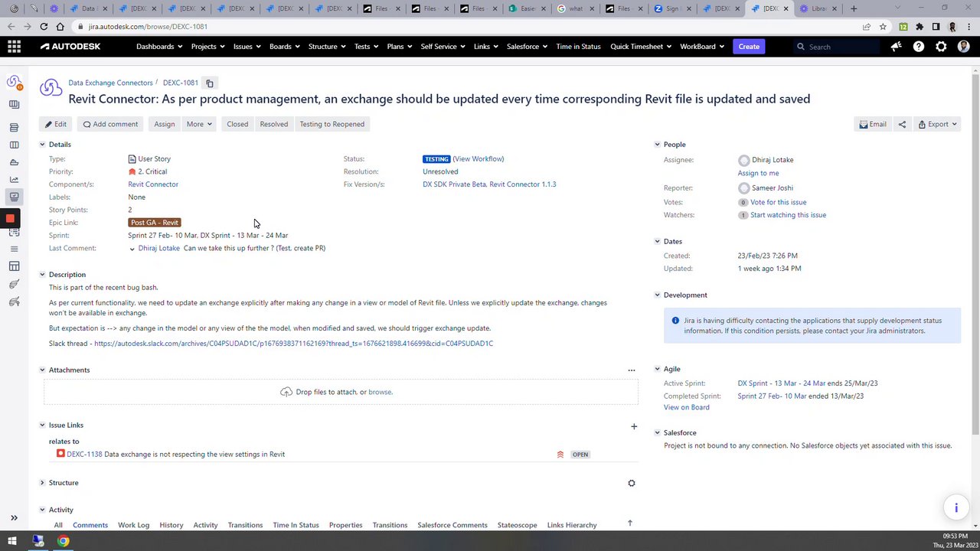Collapse the Agile section
The image size is (980, 551).
[657, 369]
